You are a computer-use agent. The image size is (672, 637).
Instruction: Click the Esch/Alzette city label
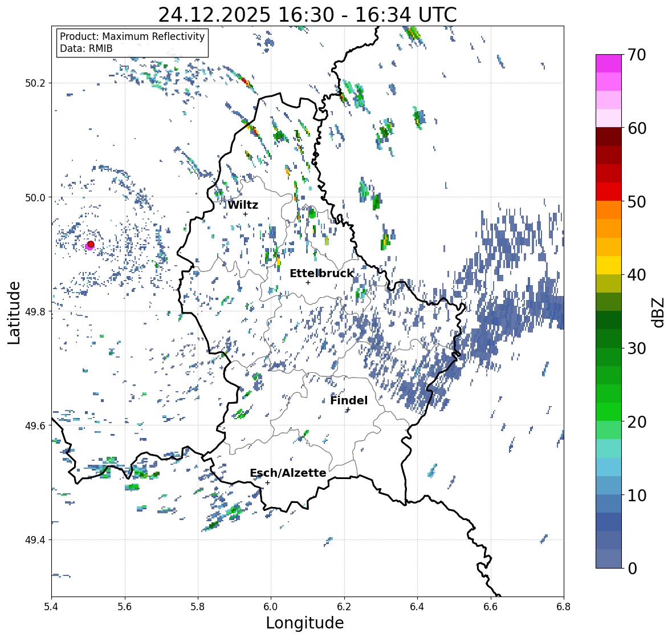pyautogui.click(x=288, y=473)
